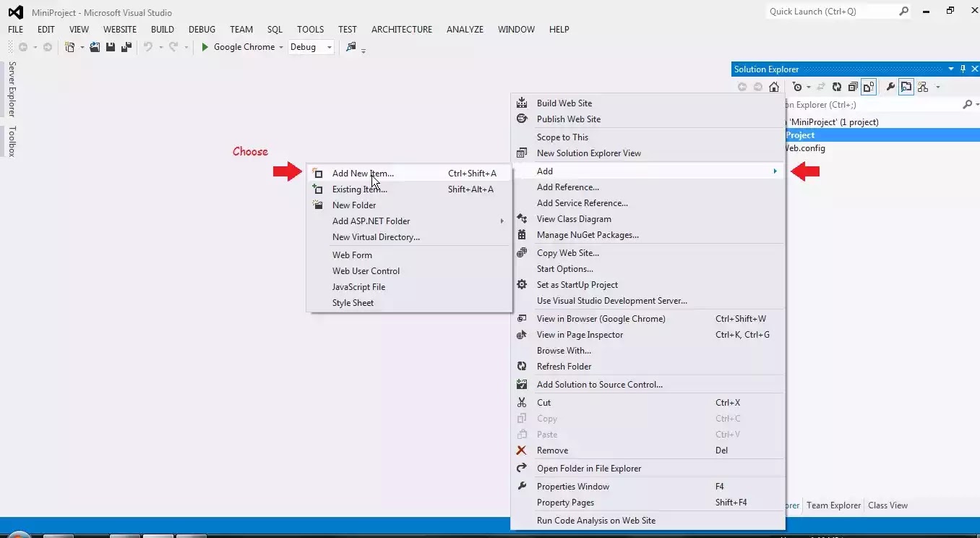Click Open Folder in File Explorer
Image resolution: width=980 pixels, height=538 pixels.
648,469
